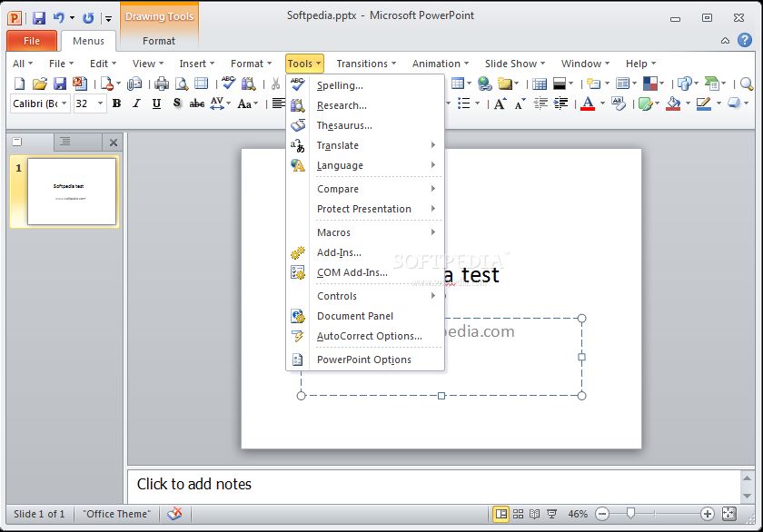Apply Bold formatting
The image size is (763, 532).
point(116,103)
